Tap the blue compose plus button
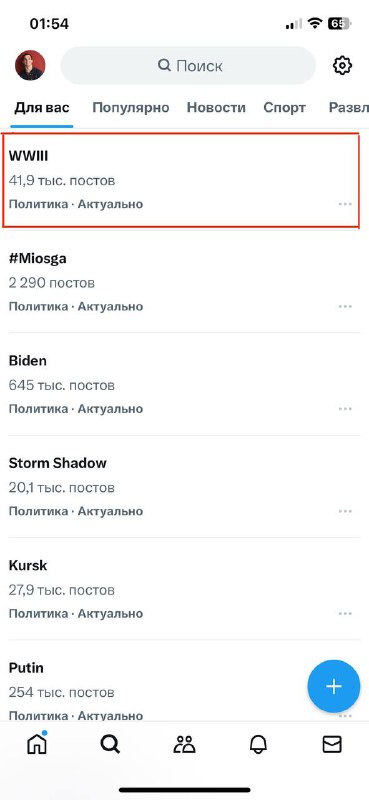Screen dimensions: 369x800 334,686
